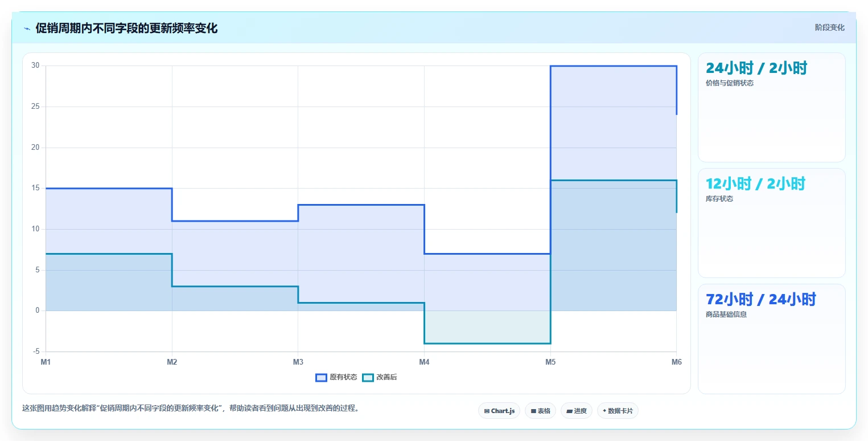The image size is (868, 441).
Task: Click the 表格 tag icon
Action: pos(533,411)
